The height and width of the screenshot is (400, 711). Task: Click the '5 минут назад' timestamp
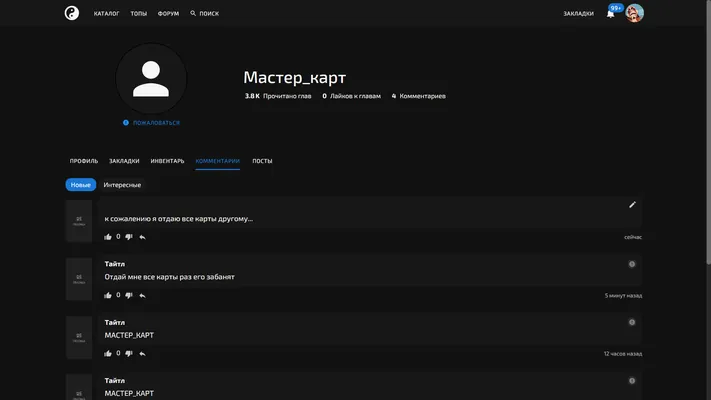coord(623,296)
